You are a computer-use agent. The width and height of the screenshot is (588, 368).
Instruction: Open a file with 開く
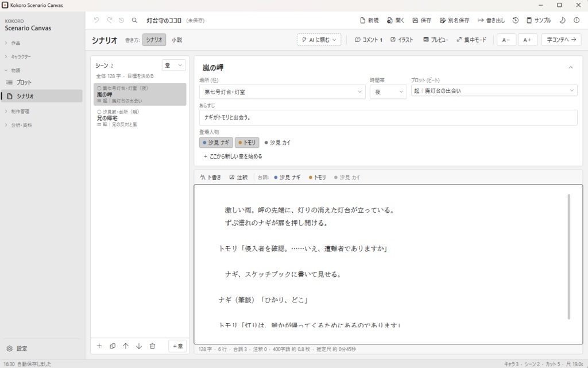point(396,20)
